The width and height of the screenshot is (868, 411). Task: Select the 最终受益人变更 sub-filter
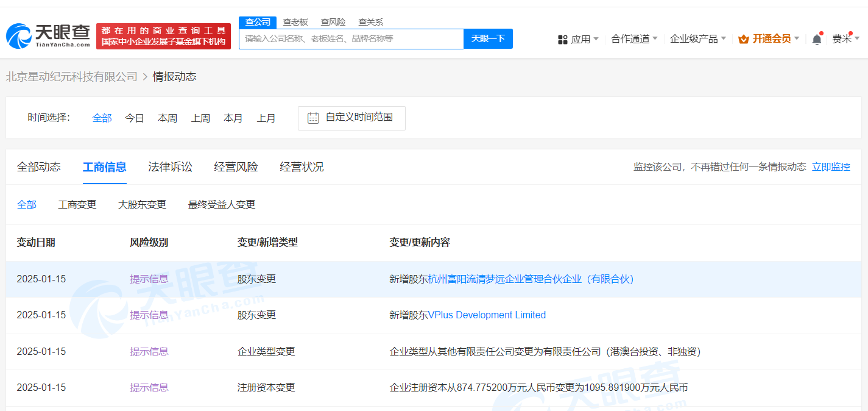pyautogui.click(x=222, y=204)
